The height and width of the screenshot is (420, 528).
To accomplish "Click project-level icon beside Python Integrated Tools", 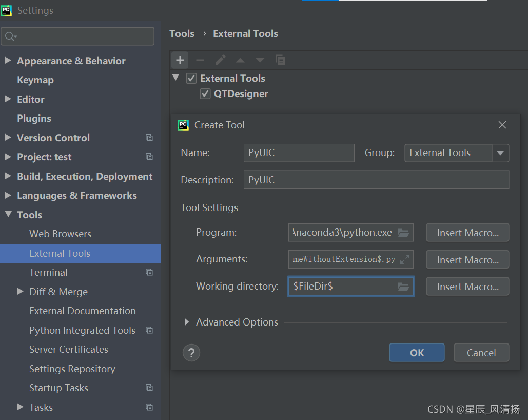I will 149,330.
